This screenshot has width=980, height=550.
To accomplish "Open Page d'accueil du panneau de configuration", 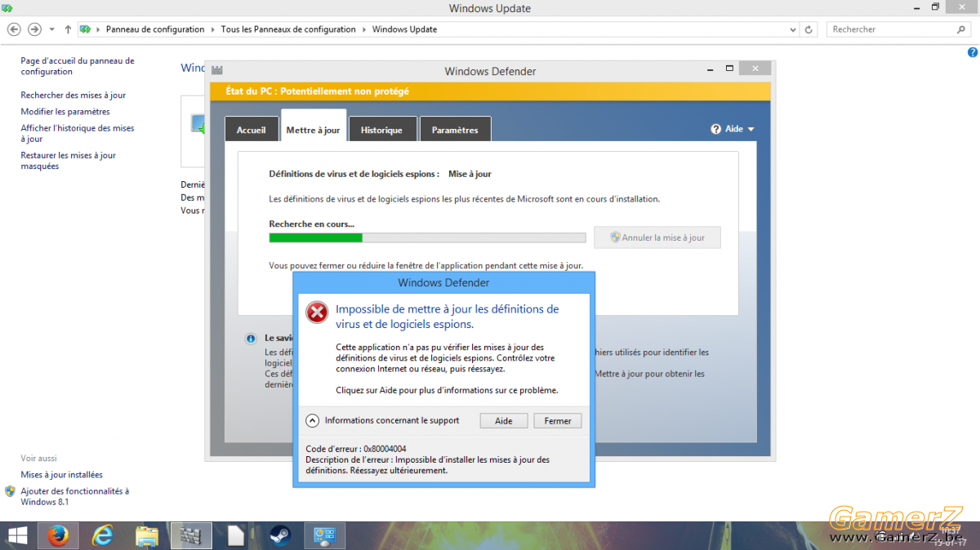I will pos(78,66).
